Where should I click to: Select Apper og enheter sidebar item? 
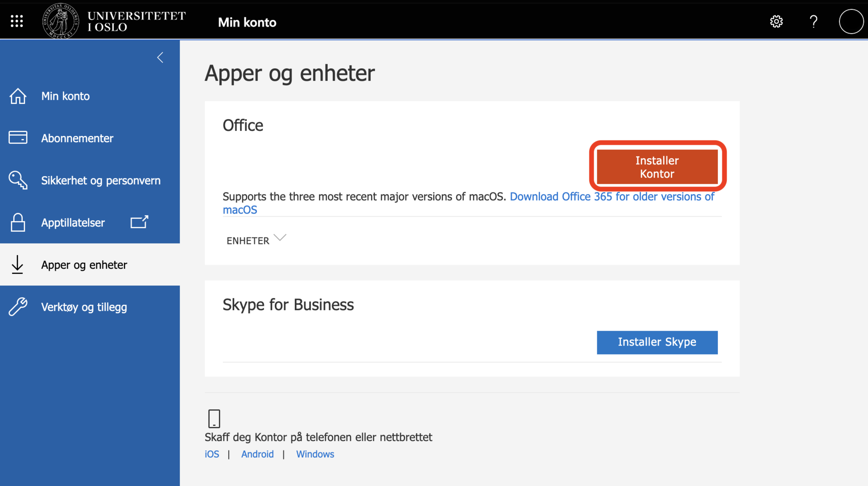coord(90,265)
